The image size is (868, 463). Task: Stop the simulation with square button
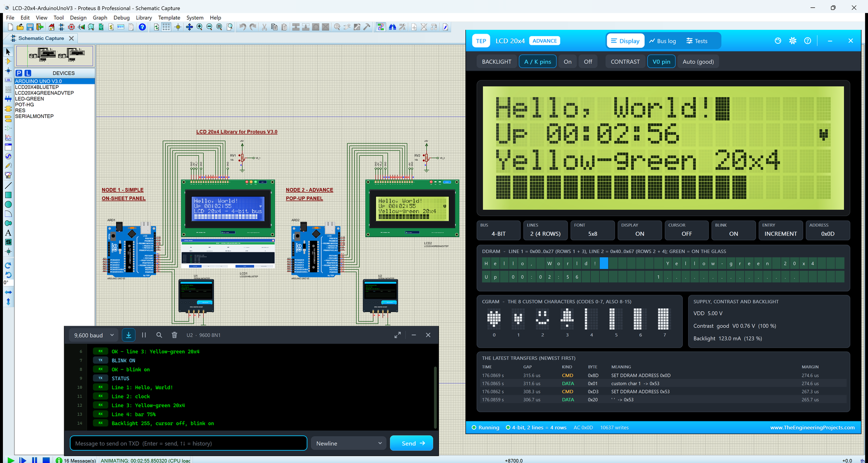tap(46, 460)
